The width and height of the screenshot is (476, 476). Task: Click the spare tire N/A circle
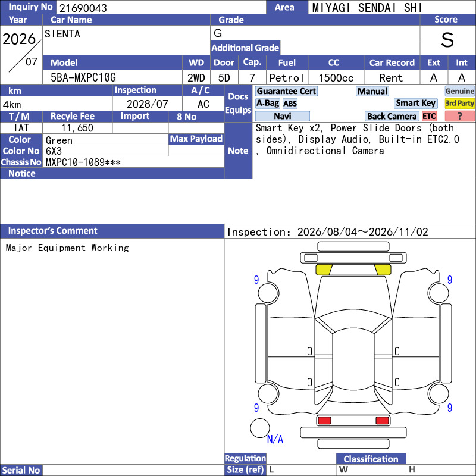click(260, 428)
